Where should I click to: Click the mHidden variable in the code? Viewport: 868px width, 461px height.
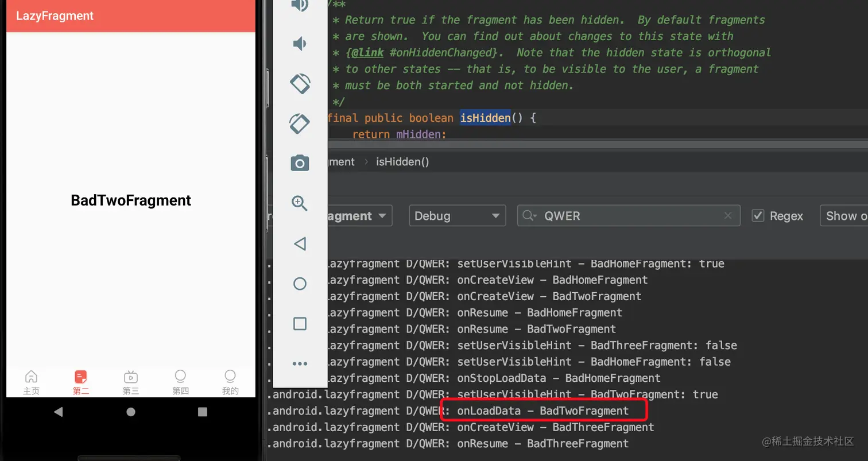pos(420,135)
